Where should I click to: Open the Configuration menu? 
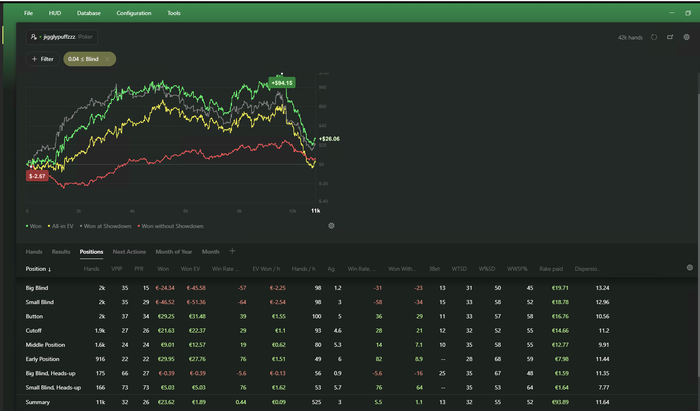pos(134,14)
